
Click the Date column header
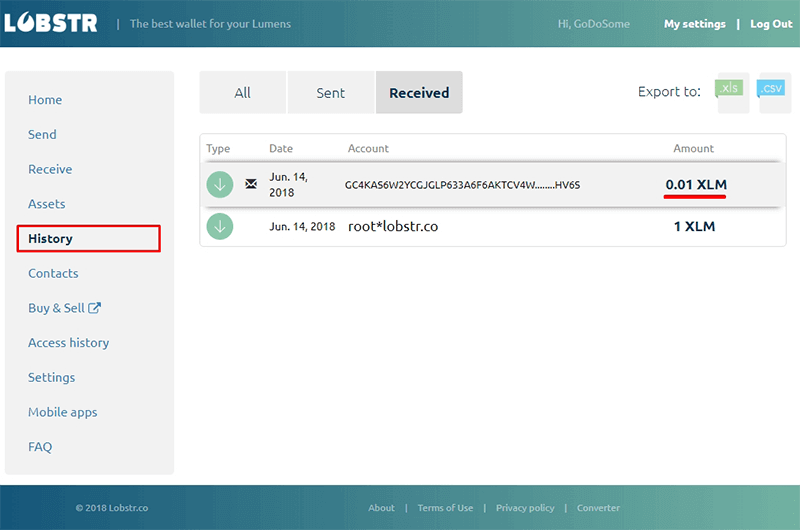click(281, 148)
